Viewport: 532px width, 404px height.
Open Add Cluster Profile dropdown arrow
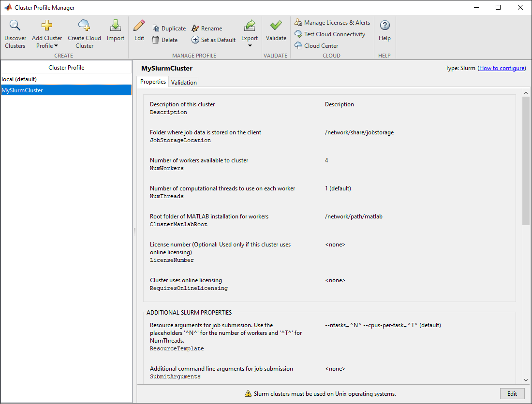(x=56, y=46)
